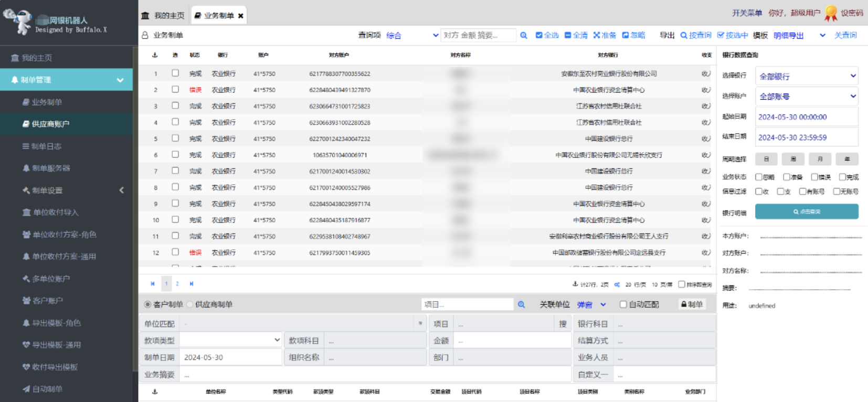The height and width of the screenshot is (402, 868).
Task: Open 制单日志 in the sidebar
Action: point(46,146)
